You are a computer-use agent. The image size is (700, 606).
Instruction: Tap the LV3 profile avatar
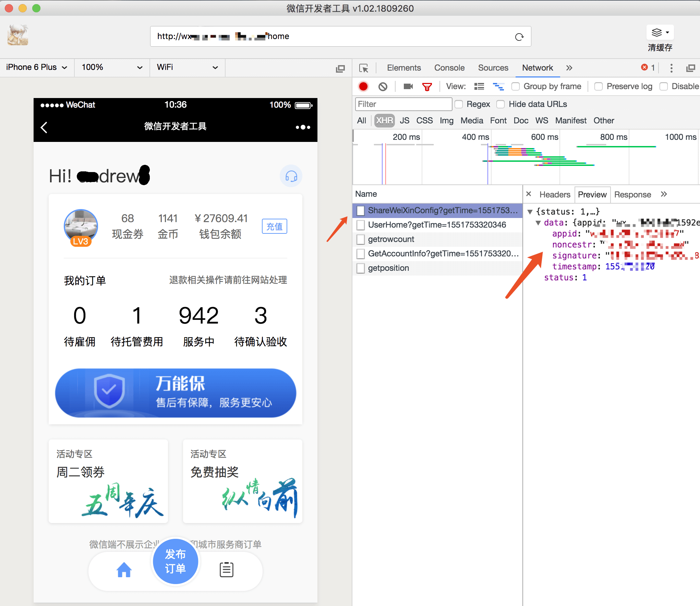[x=81, y=228]
